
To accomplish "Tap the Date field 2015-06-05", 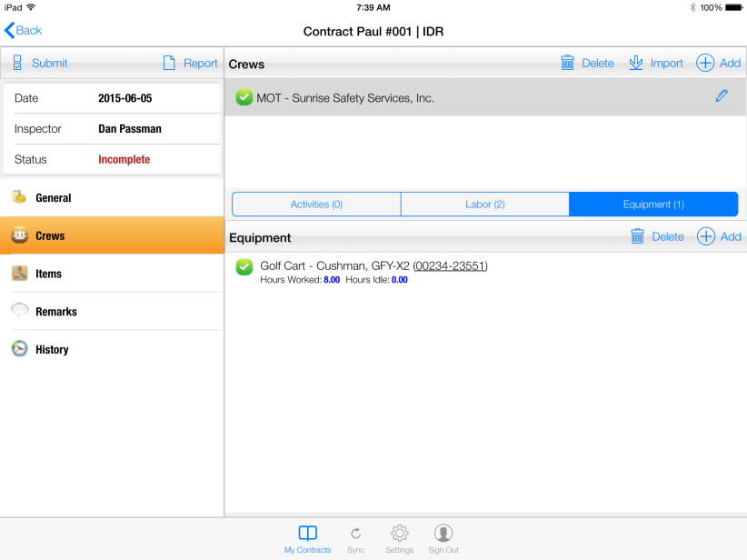I will coord(124,98).
